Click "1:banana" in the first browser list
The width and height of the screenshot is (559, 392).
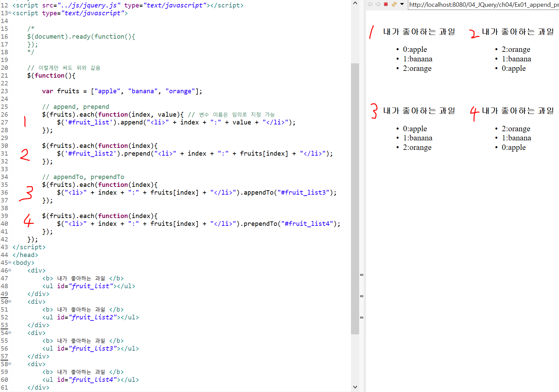[417, 59]
